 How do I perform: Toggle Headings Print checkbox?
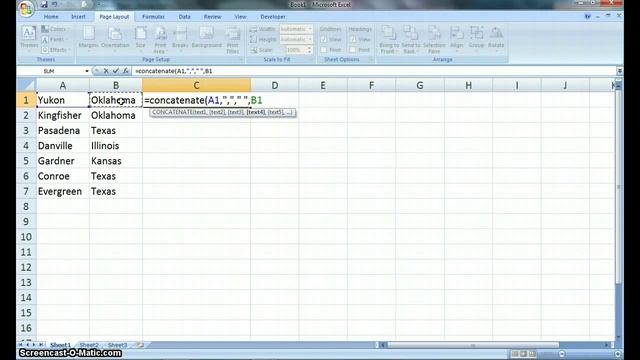(353, 50)
